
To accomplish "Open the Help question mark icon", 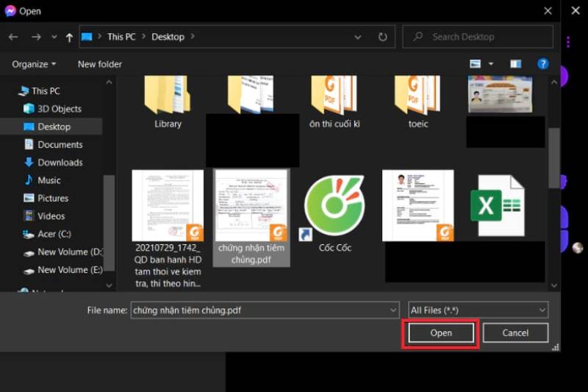I will tap(543, 64).
